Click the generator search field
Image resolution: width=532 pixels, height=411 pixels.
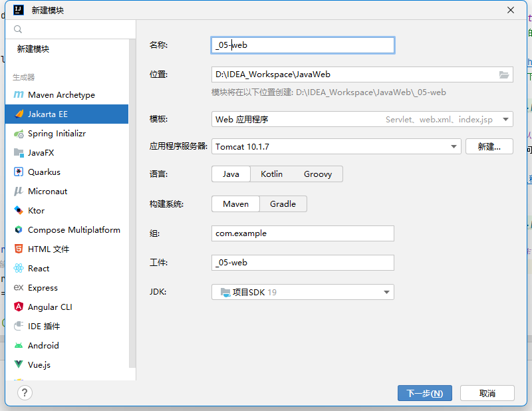(70, 29)
